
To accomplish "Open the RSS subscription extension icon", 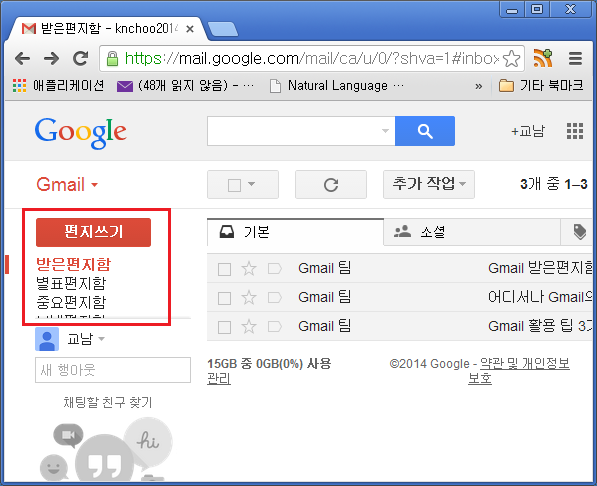I will pyautogui.click(x=543, y=58).
